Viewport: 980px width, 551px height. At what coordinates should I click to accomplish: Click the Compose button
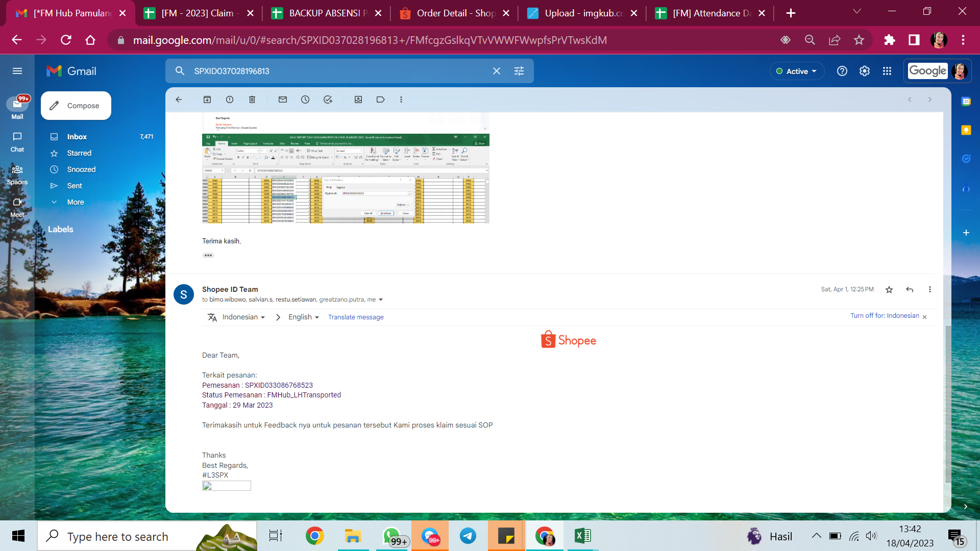[76, 106]
